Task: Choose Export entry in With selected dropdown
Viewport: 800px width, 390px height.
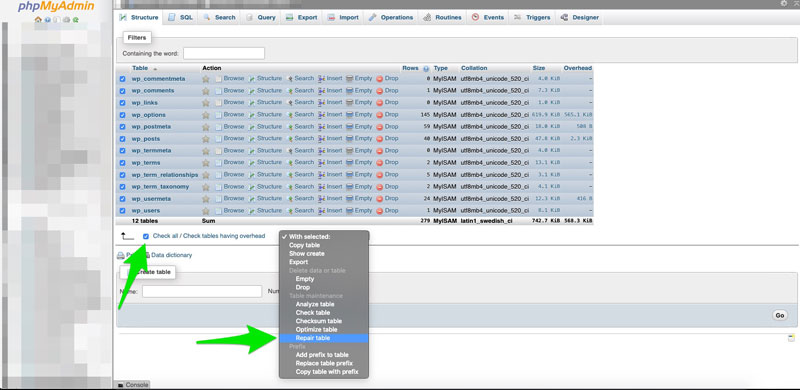Action: [x=324, y=262]
